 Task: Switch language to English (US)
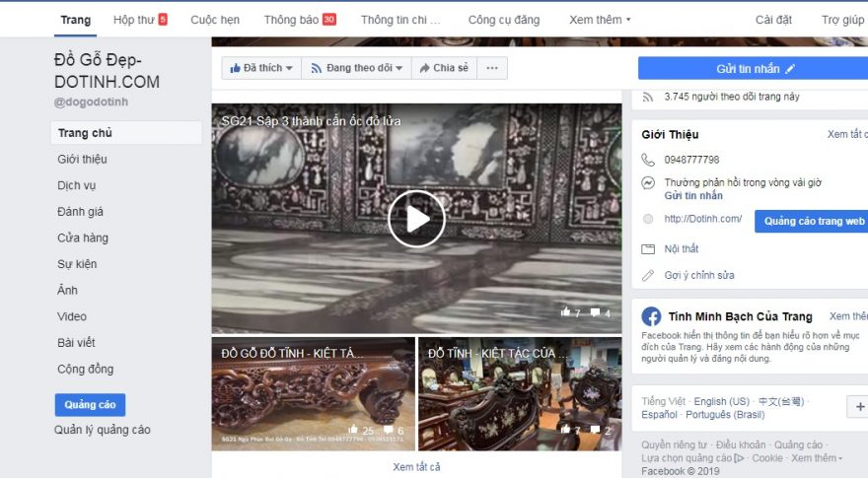[721, 402]
